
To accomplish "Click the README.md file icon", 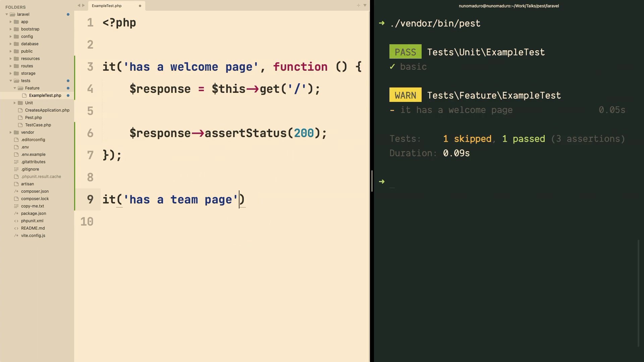I will (16, 228).
